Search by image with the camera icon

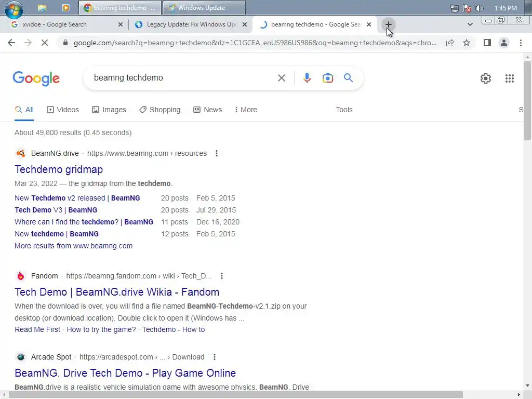(327, 78)
